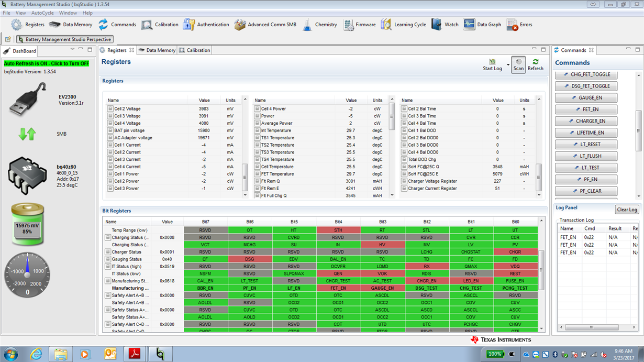Send the CHG_FET_TOGGLE command
This screenshot has width=644, height=362.
pyautogui.click(x=586, y=74)
